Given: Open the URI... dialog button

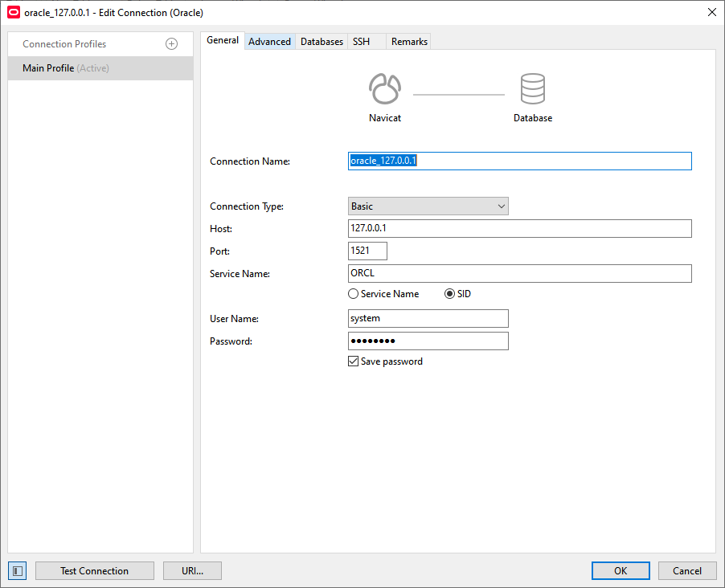Looking at the screenshot, I should (x=192, y=571).
